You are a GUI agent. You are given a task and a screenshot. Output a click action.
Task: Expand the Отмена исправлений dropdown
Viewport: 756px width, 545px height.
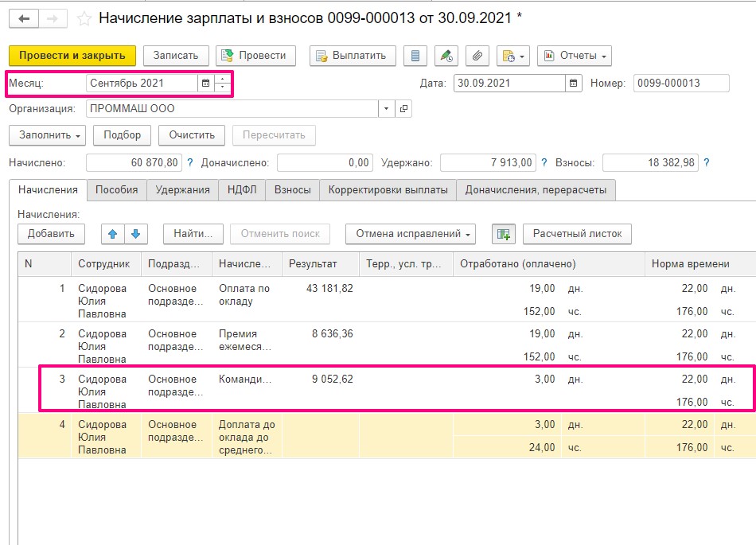click(x=411, y=234)
